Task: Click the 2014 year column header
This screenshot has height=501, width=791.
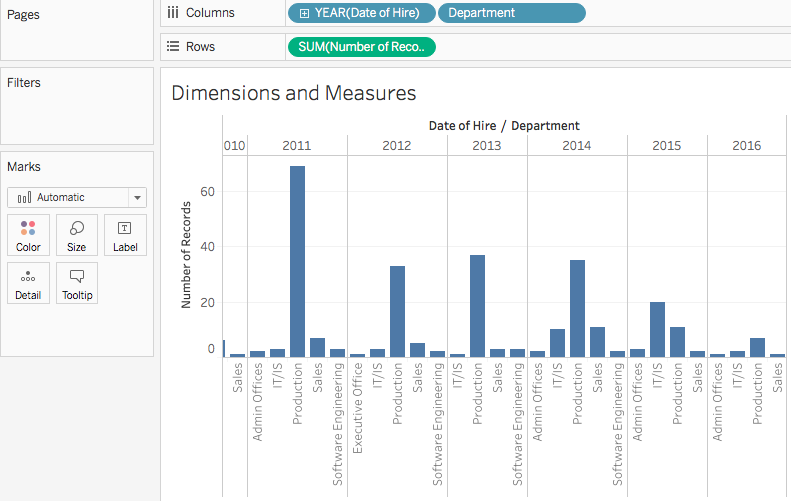Action: pyautogui.click(x=577, y=146)
